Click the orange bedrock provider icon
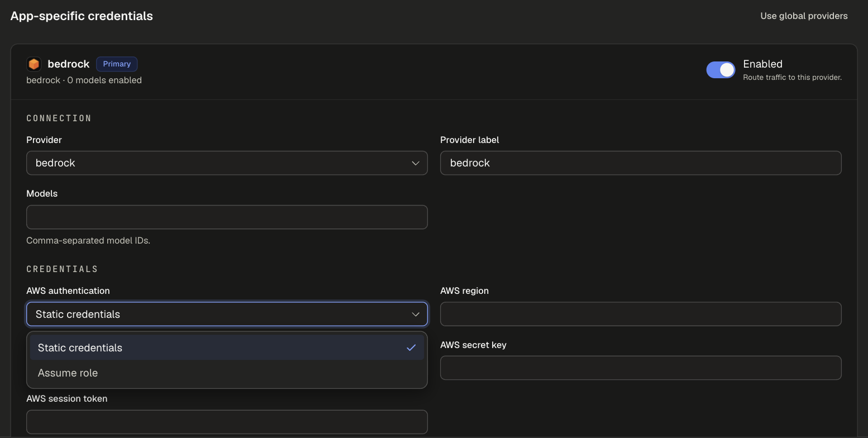The image size is (868, 438). tap(34, 64)
